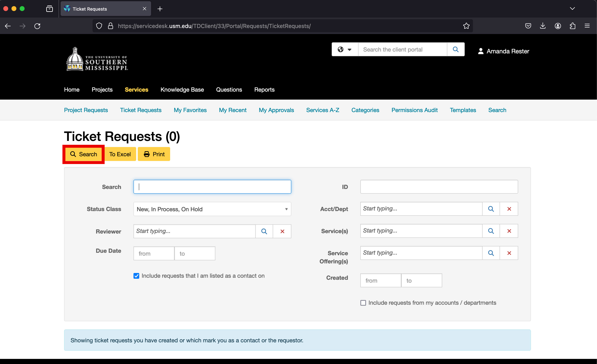Click the To Excel export icon
This screenshot has height=364, width=597.
tap(120, 154)
